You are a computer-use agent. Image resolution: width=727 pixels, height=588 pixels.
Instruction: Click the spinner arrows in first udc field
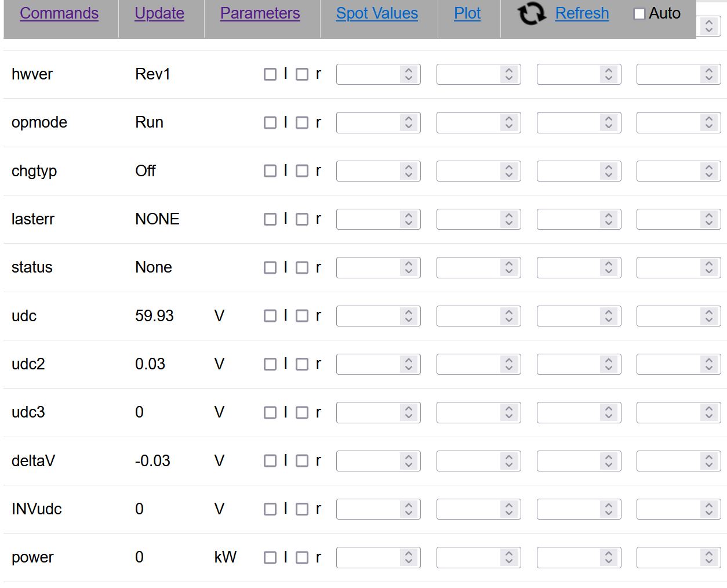point(409,316)
